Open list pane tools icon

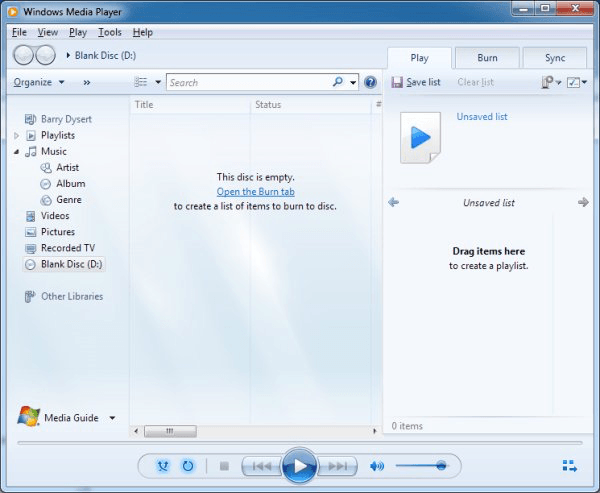551,82
